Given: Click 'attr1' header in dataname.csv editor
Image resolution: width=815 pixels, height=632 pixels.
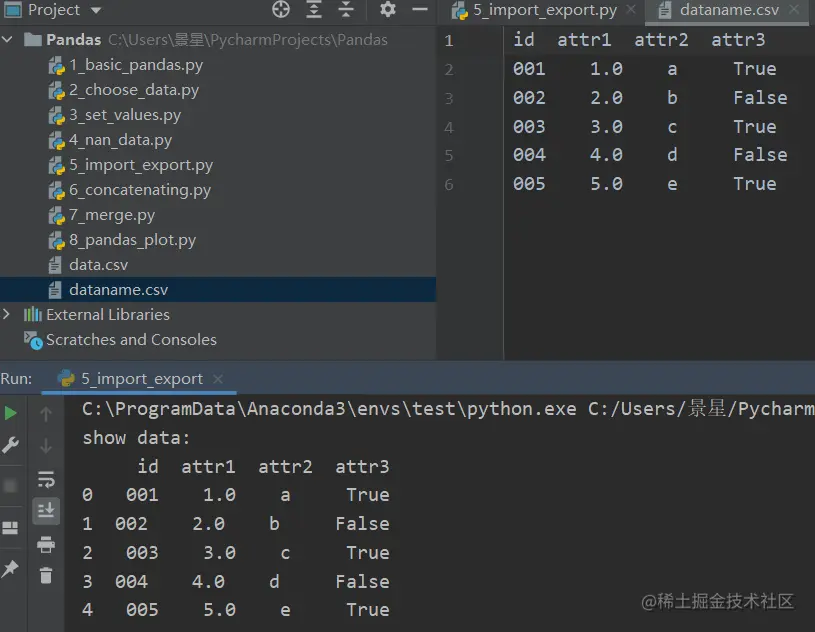Looking at the screenshot, I should 584,40.
